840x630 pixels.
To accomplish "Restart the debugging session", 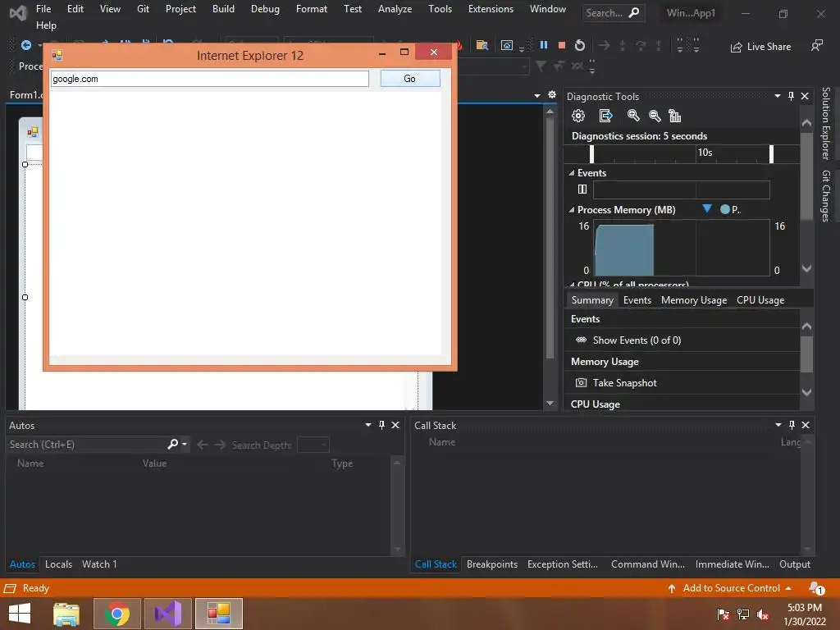I will (580, 46).
